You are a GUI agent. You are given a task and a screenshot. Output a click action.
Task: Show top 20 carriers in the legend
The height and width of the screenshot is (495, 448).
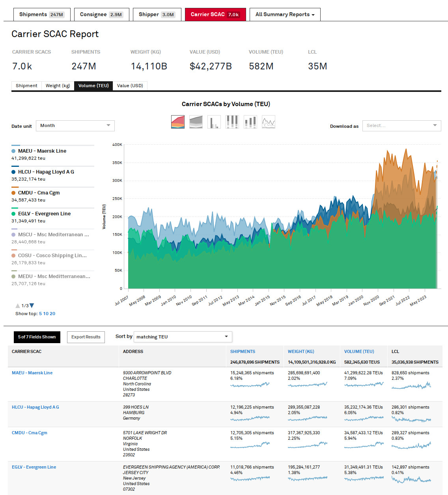52,314
